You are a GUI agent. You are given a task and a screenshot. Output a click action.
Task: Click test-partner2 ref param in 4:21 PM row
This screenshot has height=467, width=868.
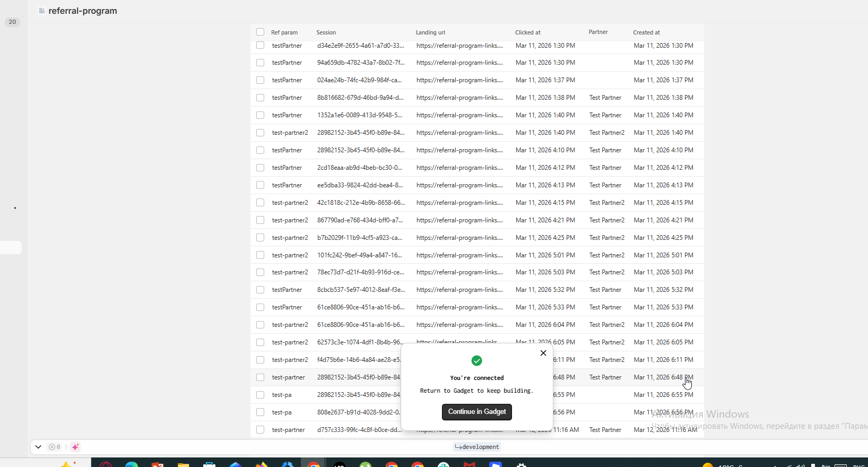(x=290, y=220)
